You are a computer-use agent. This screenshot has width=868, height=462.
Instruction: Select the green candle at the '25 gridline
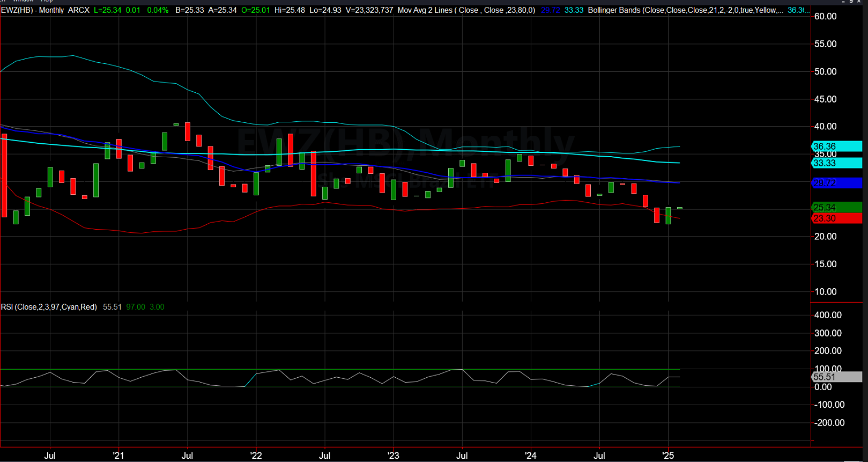click(x=668, y=216)
